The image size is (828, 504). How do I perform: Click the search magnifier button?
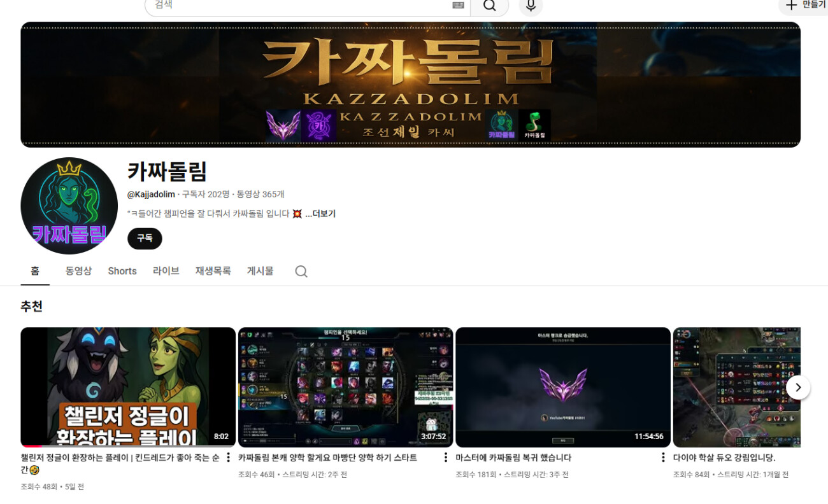[x=489, y=6]
